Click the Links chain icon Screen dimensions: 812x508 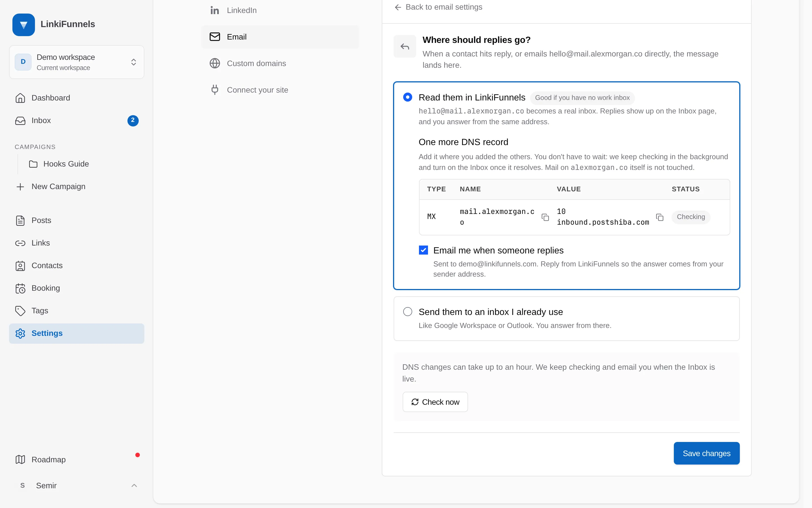[x=20, y=243]
